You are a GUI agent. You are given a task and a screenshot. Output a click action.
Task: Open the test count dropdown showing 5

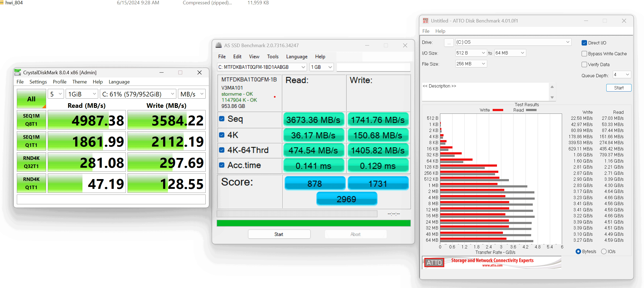(x=56, y=94)
